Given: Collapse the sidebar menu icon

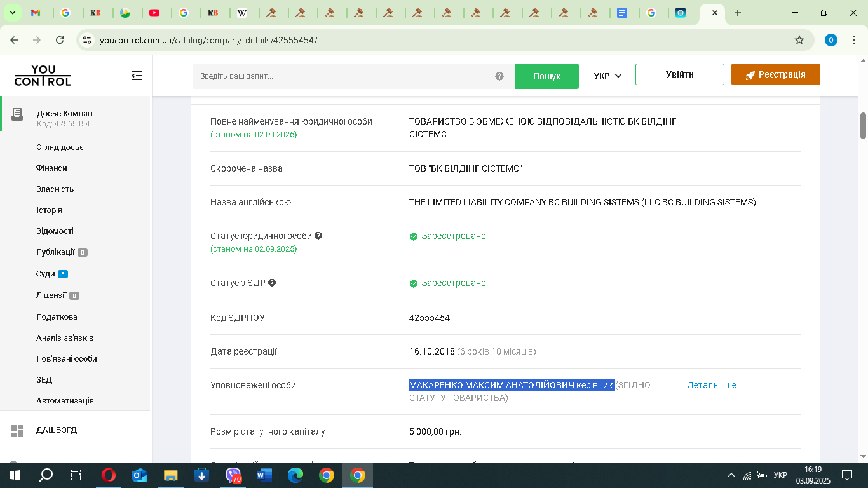Looking at the screenshot, I should click(137, 76).
